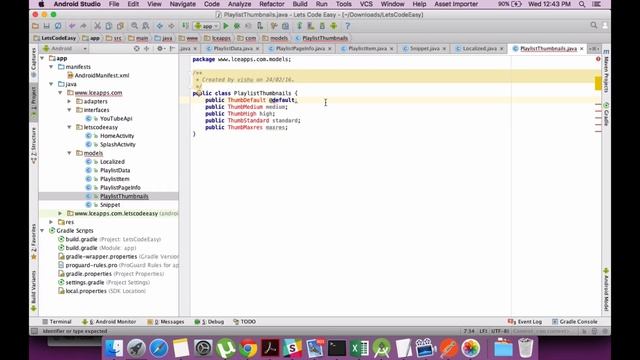Click the Help question mark icon
Image resolution: width=640 pixels, height=360 pixels.
[347, 26]
